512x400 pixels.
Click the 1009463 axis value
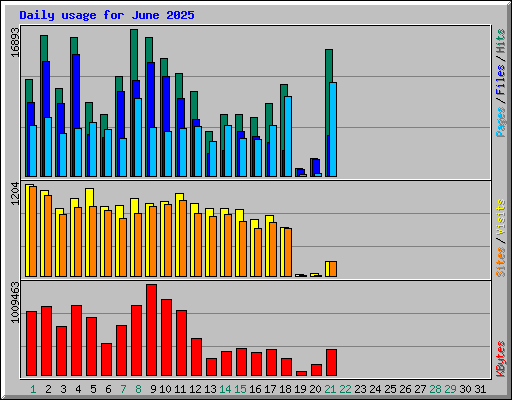pyautogui.click(x=15, y=303)
